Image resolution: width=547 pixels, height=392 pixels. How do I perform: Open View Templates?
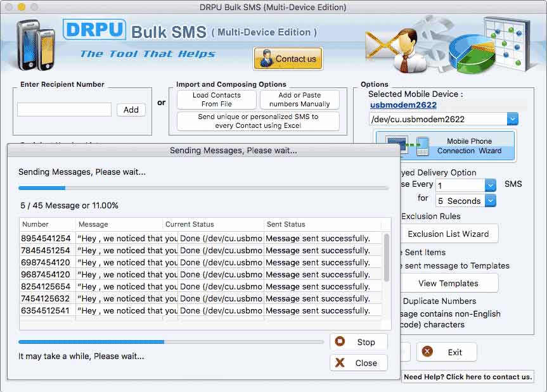449,283
